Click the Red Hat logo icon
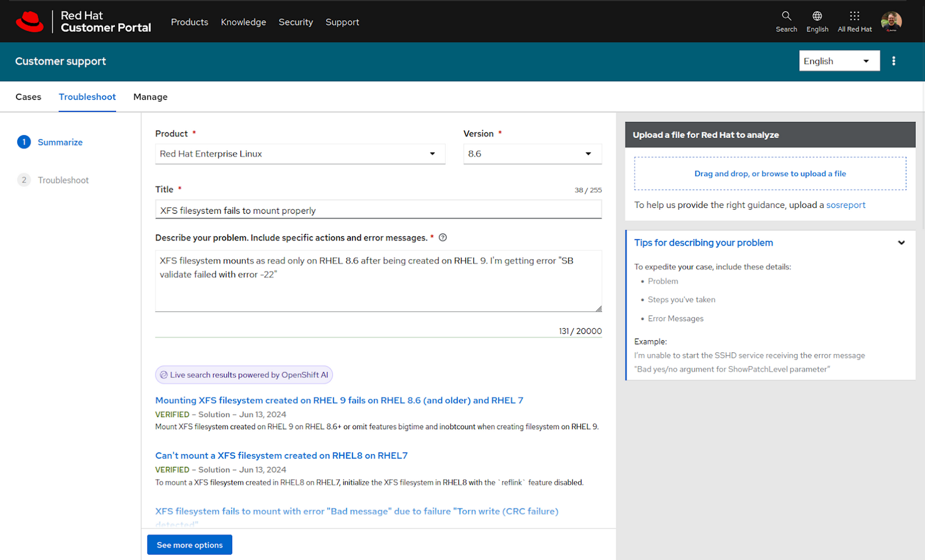This screenshot has height=560, width=925. tap(30, 21)
